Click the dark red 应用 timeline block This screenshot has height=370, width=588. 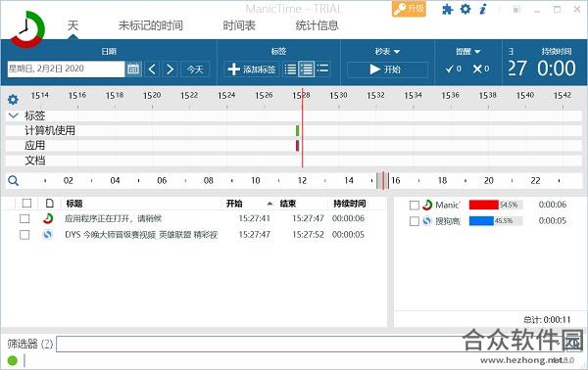(297, 145)
